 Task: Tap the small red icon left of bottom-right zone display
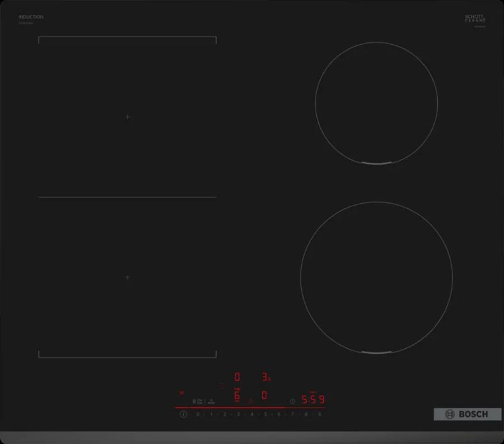point(251,400)
